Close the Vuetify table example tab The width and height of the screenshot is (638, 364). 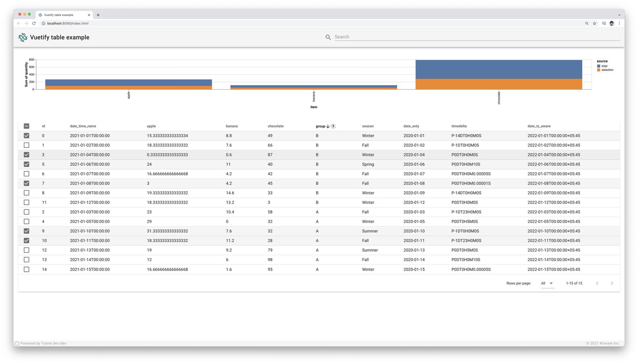coord(89,15)
